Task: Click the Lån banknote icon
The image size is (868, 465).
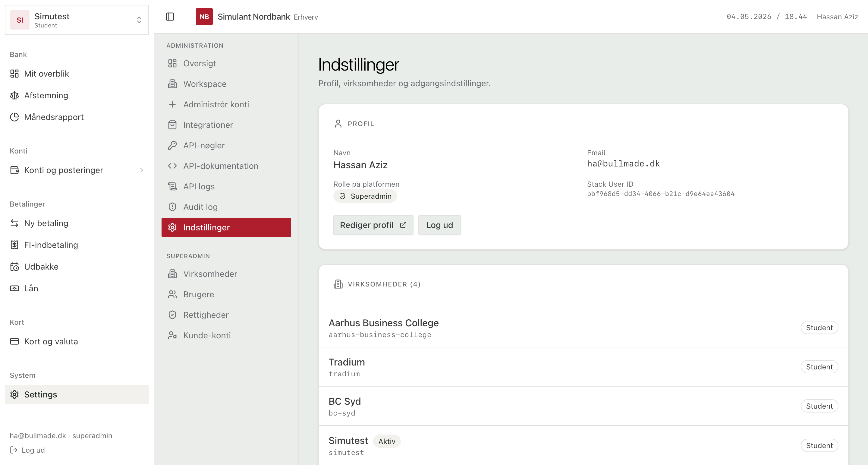Action: 14,288
